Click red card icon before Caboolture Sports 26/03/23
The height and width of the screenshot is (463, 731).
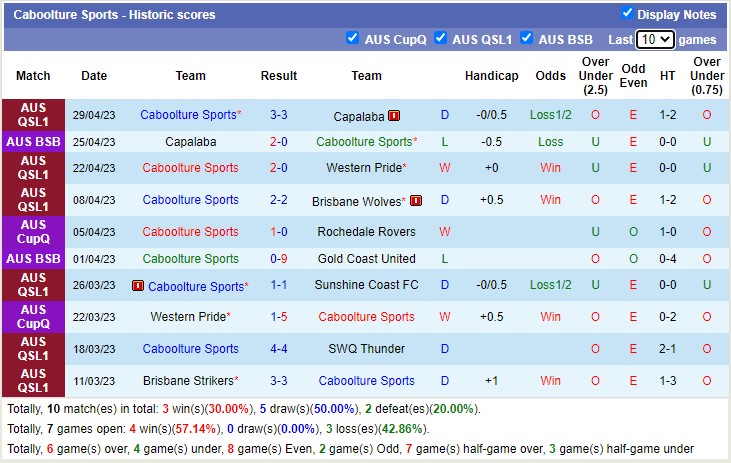[138, 285]
